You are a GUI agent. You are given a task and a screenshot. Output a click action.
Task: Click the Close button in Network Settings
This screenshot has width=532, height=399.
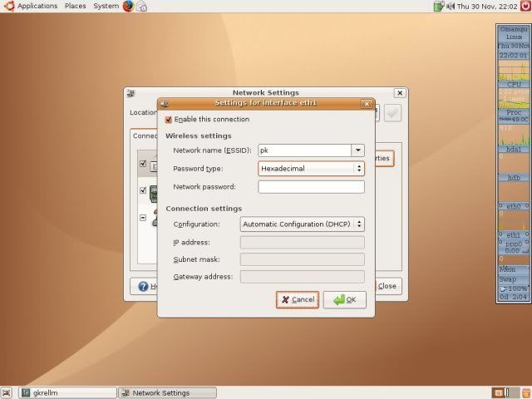pyautogui.click(x=388, y=286)
